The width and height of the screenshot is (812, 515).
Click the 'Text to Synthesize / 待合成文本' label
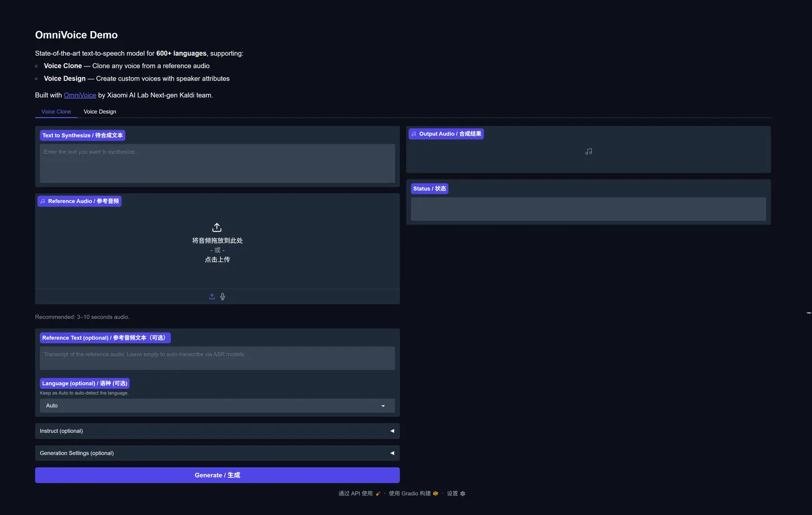82,135
